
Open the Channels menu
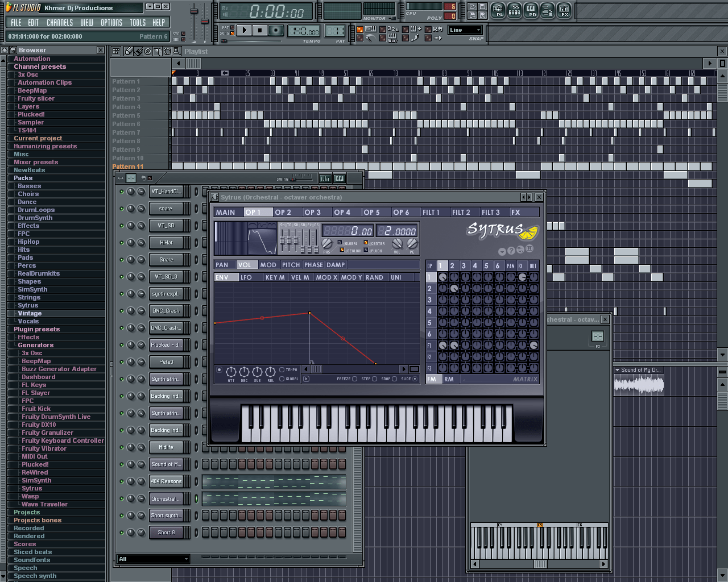tap(60, 23)
